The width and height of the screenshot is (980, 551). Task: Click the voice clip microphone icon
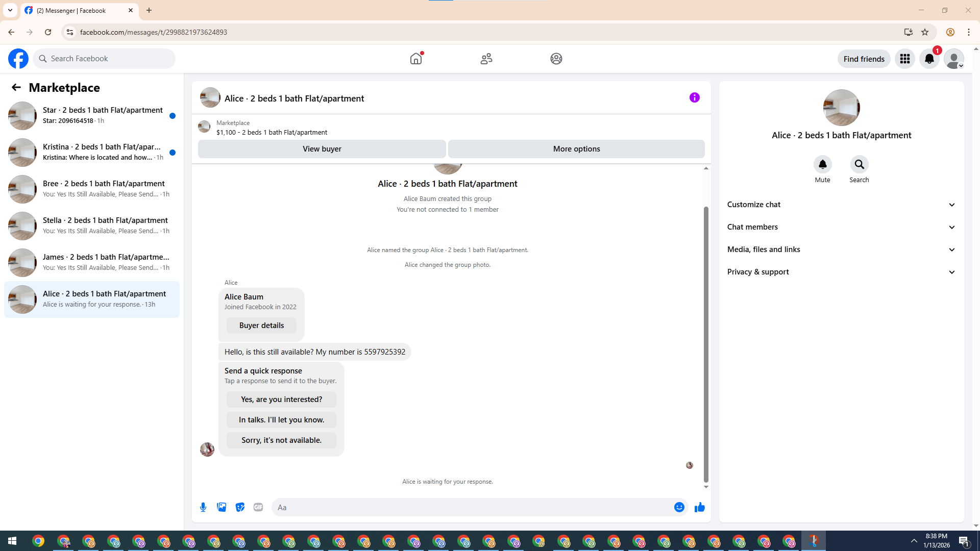[203, 507]
